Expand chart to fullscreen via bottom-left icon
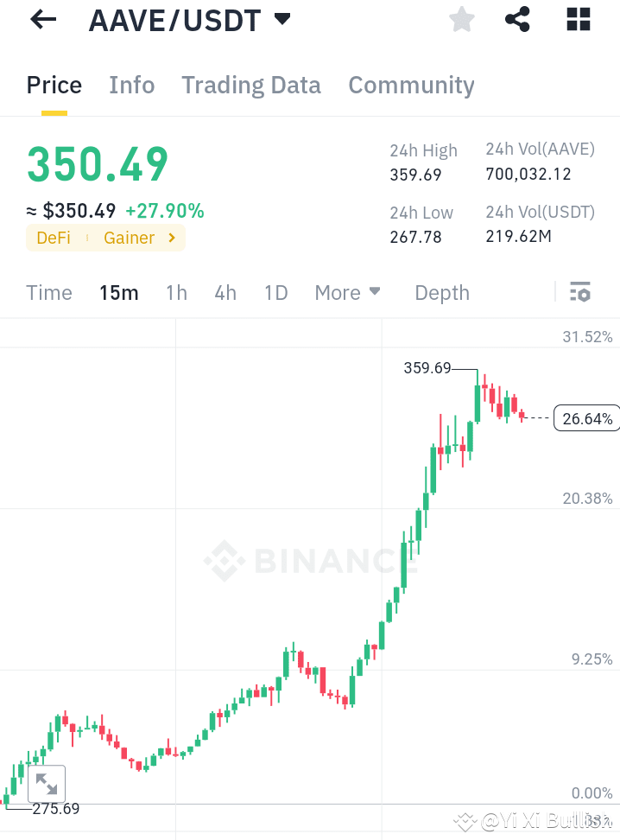Image resolution: width=620 pixels, height=840 pixels. pyautogui.click(x=47, y=783)
